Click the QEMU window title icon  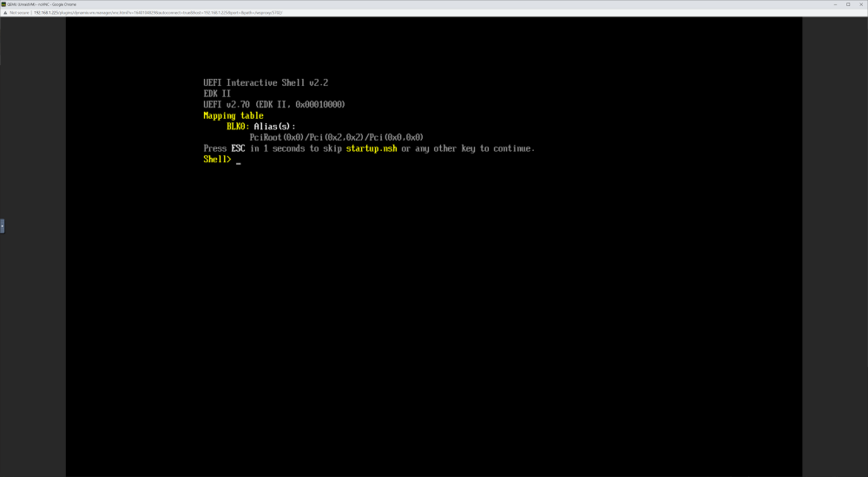[x=3, y=3]
